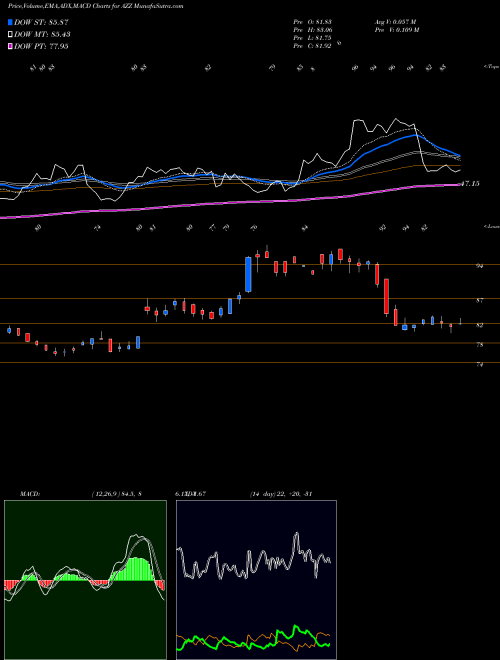This screenshot has height=660, width=500.
Task: Click the last candlestick on the chart
Action: [460, 322]
